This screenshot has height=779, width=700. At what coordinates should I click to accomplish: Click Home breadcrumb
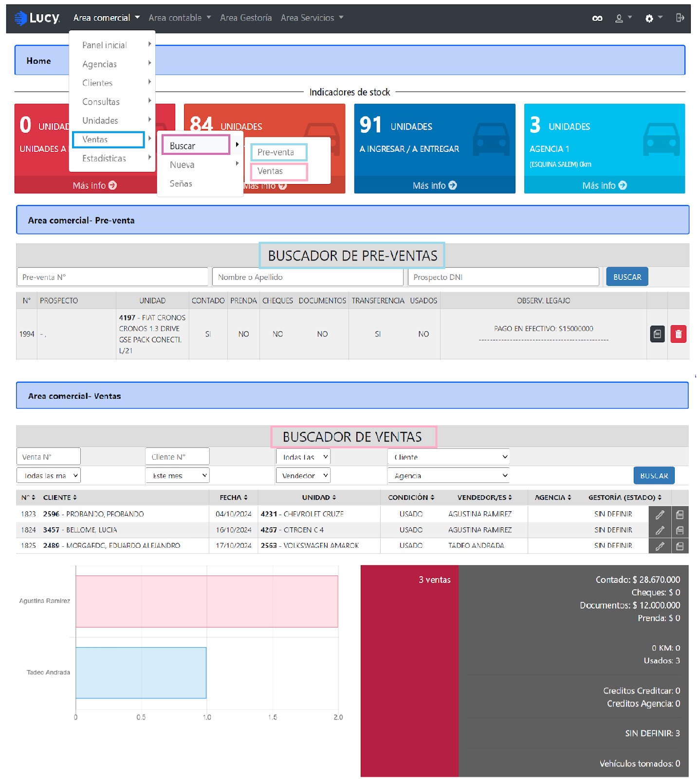[39, 61]
